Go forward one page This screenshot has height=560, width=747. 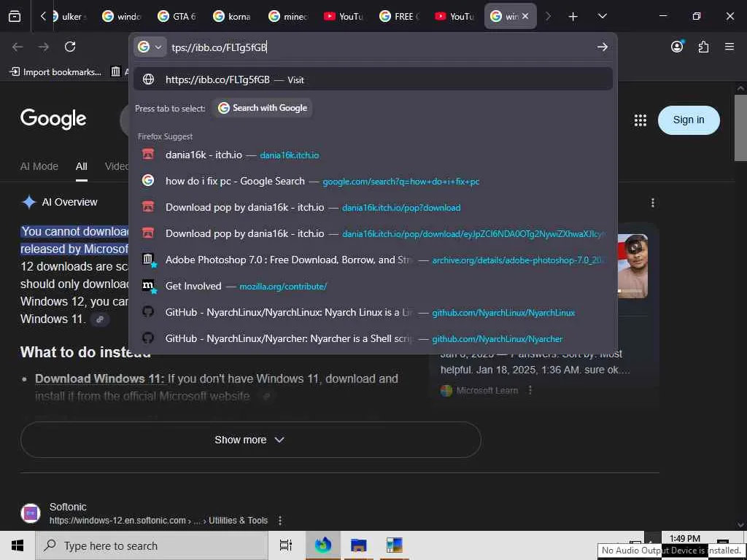click(43, 47)
